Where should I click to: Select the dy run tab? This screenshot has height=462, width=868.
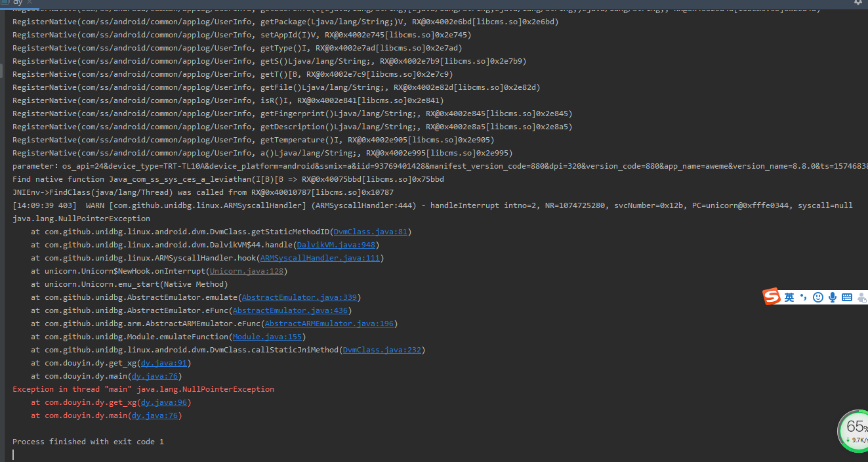click(18, 3)
